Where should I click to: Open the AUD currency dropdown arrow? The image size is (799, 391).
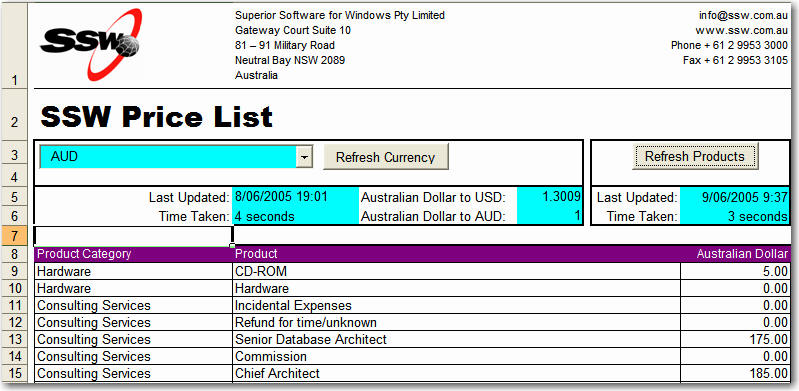304,157
